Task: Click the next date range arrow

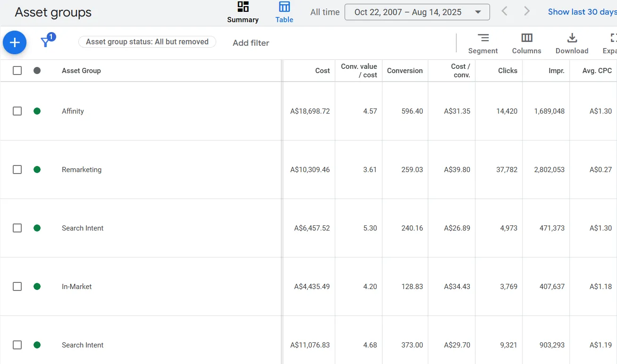Action: [x=526, y=12]
